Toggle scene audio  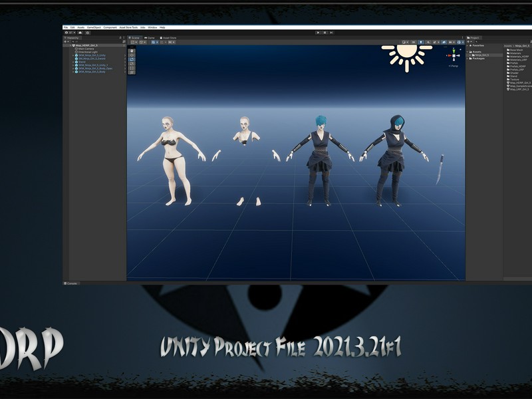428,43
